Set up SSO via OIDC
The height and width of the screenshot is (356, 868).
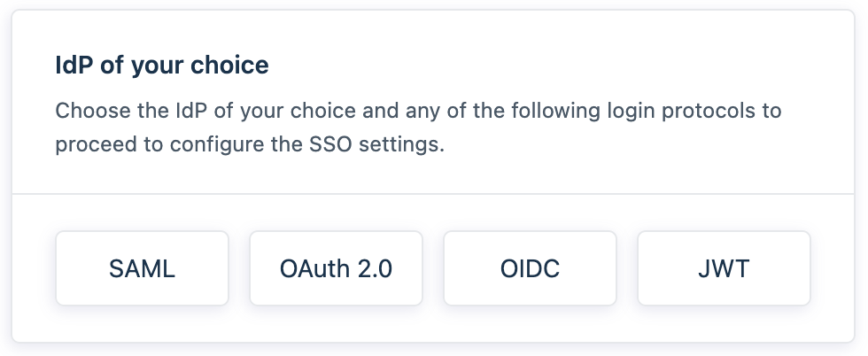(x=530, y=268)
